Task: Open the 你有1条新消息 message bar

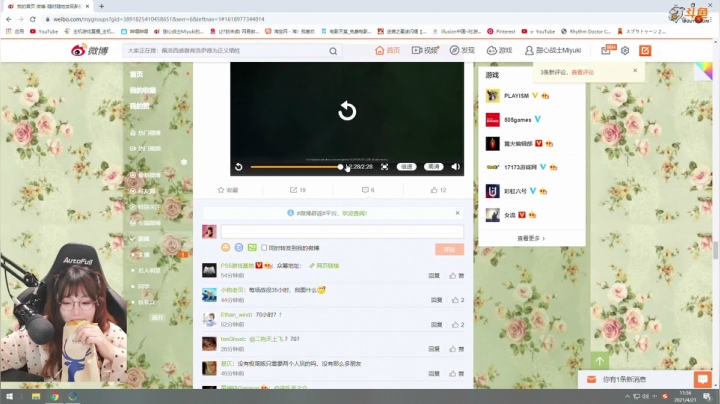Action: 636,379
